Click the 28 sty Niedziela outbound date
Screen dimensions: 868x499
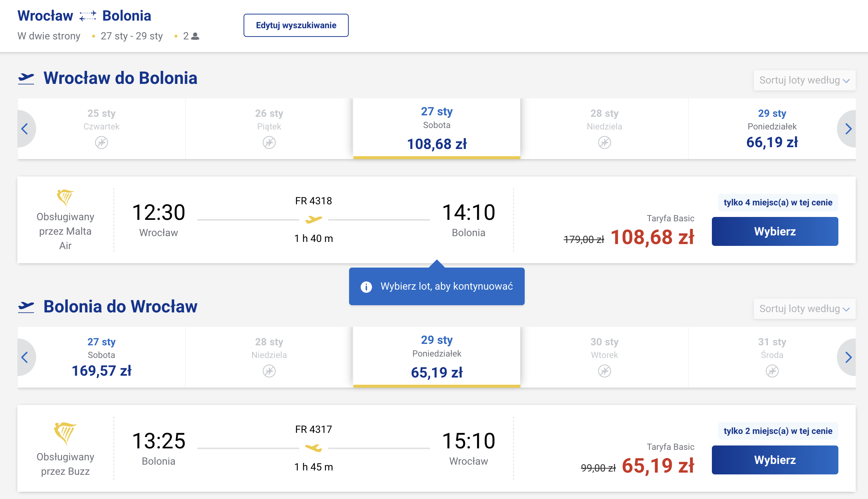605,129
